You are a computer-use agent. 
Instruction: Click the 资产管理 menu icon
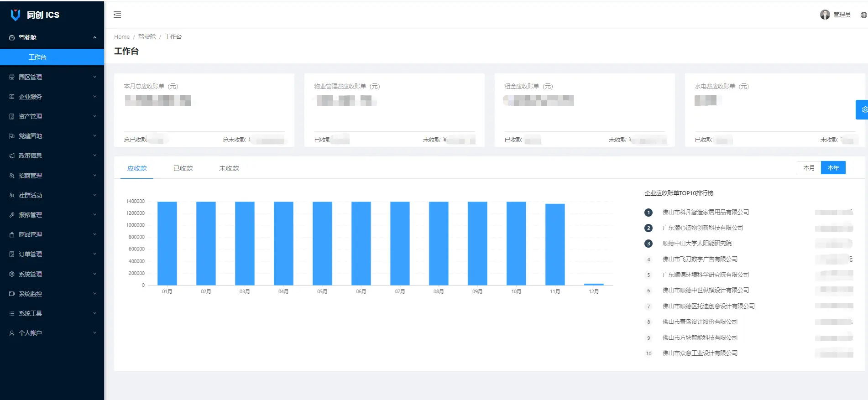[12, 116]
